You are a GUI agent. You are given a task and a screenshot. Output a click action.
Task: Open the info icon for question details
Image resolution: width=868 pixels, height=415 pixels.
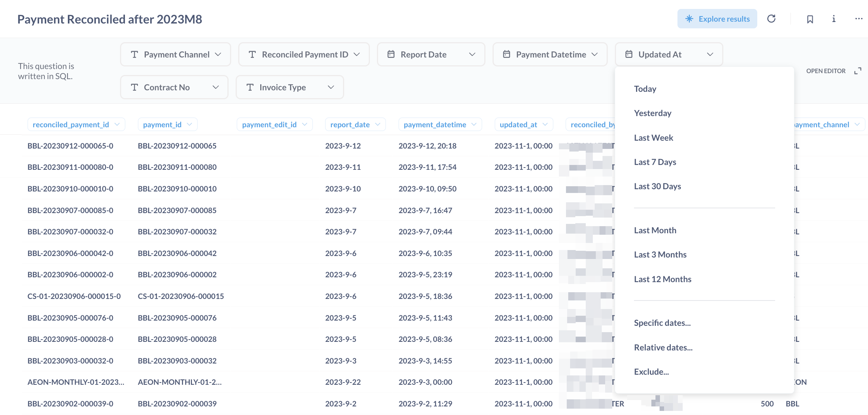pos(834,19)
